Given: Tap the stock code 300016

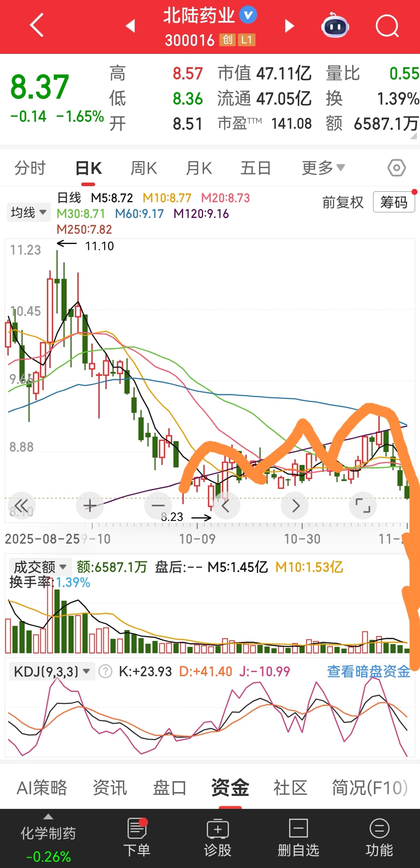Looking at the screenshot, I should tap(190, 40).
